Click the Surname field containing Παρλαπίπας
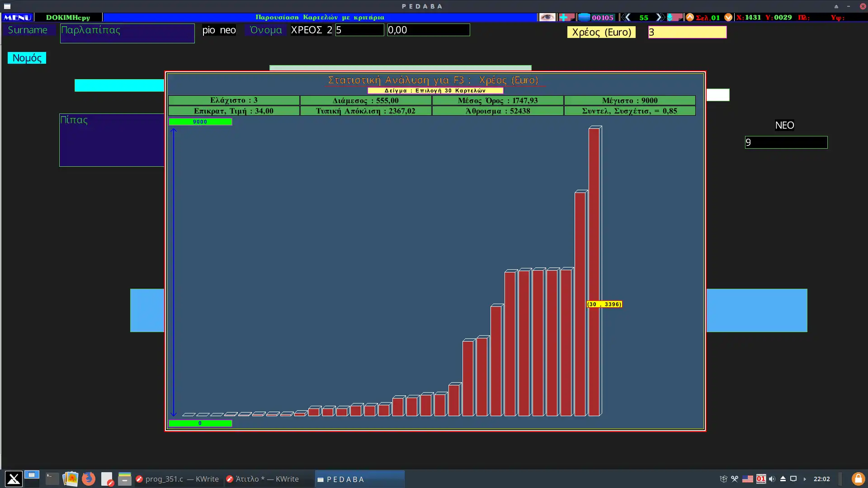 pos(127,33)
